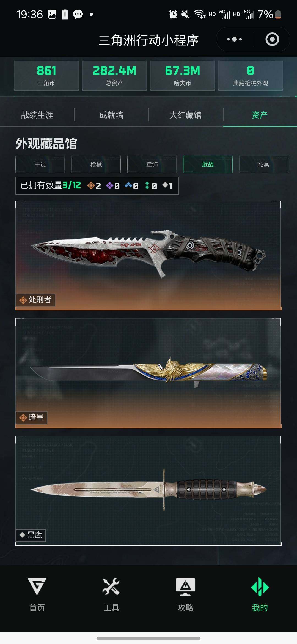The image size is (297, 644).
Task: Click the white diamond rarity count icon
Action: 165,185
